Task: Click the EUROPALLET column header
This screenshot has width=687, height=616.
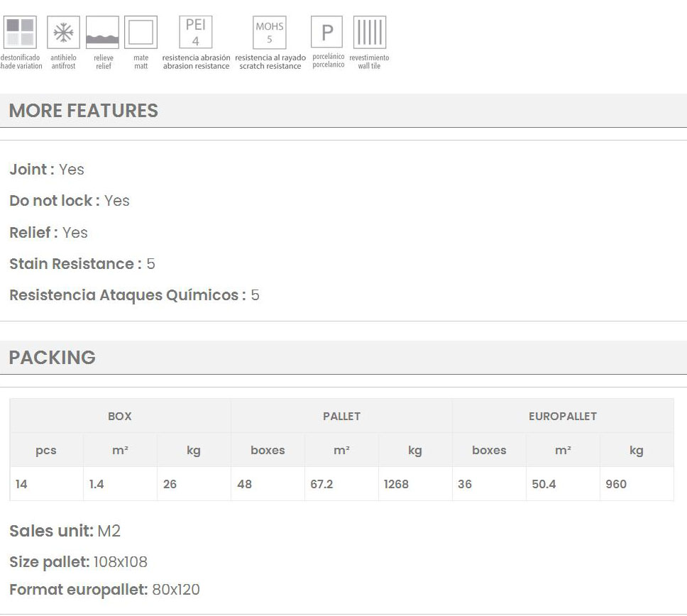Action: click(x=562, y=417)
